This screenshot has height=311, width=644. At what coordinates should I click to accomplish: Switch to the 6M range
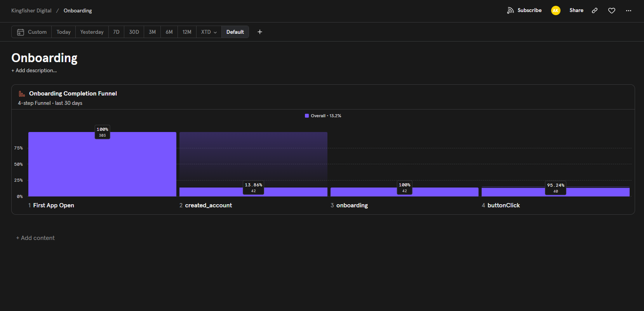point(169,32)
